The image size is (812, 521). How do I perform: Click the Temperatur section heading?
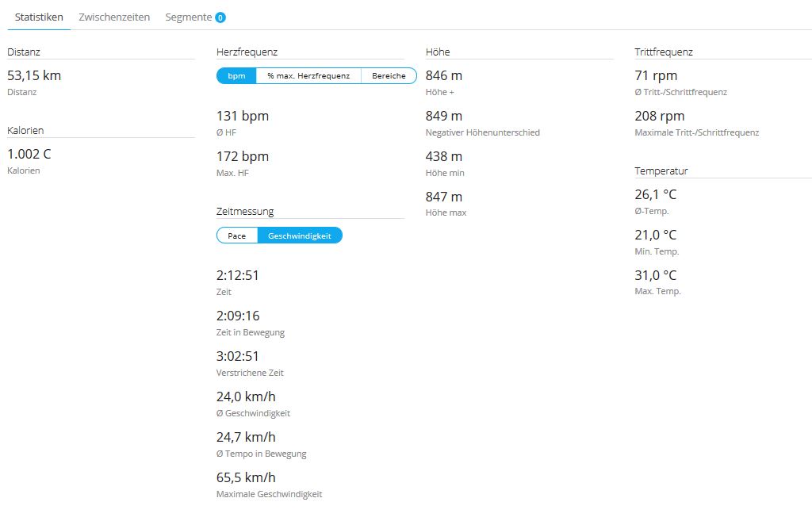tap(661, 171)
